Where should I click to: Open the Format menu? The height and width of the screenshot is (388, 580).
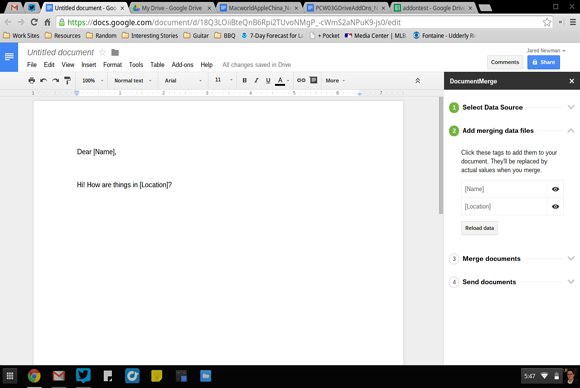112,65
